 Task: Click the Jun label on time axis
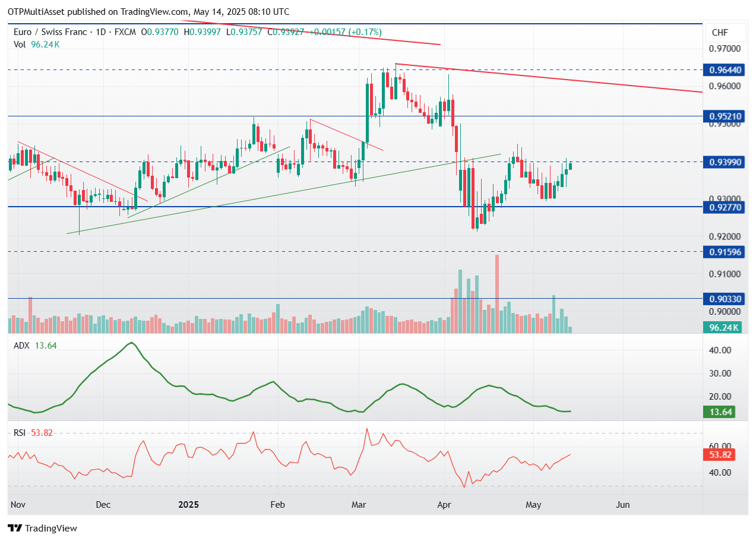pyautogui.click(x=622, y=505)
